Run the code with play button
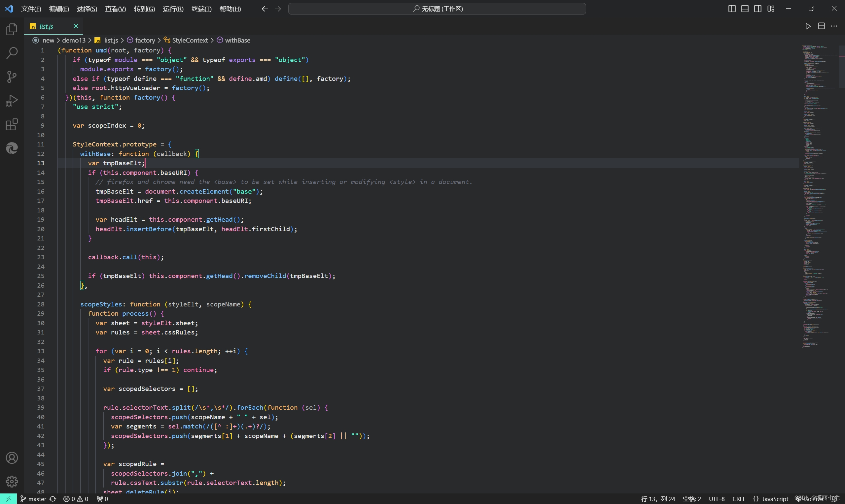The width and height of the screenshot is (845, 504). [808, 26]
